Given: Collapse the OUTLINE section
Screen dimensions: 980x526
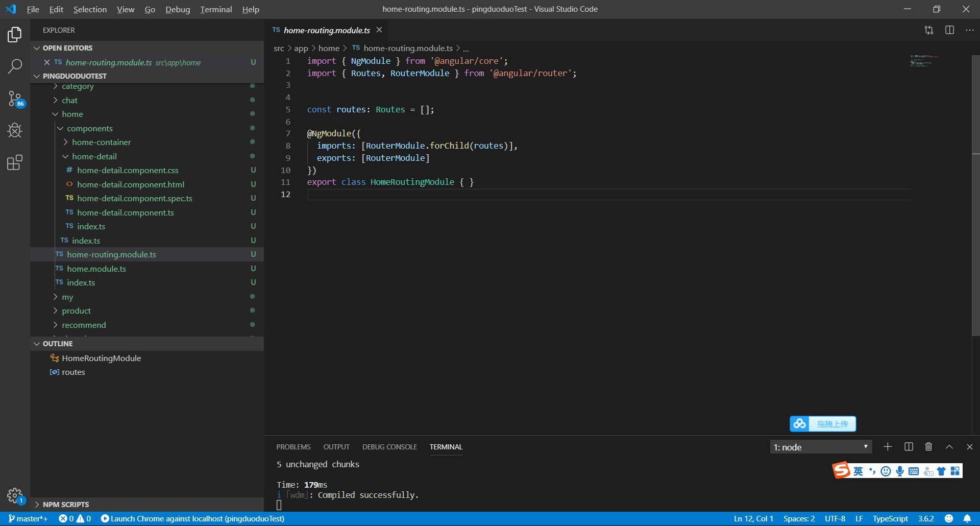Looking at the screenshot, I should tap(147, 344).
